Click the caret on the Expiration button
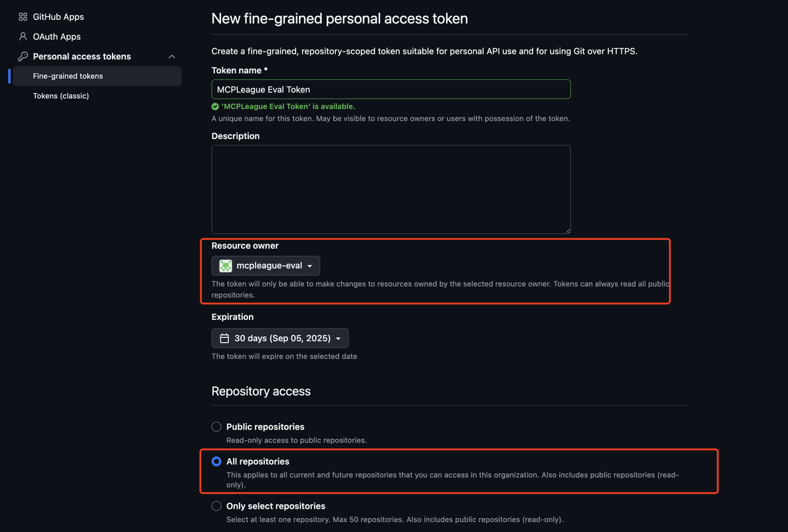 click(x=338, y=338)
